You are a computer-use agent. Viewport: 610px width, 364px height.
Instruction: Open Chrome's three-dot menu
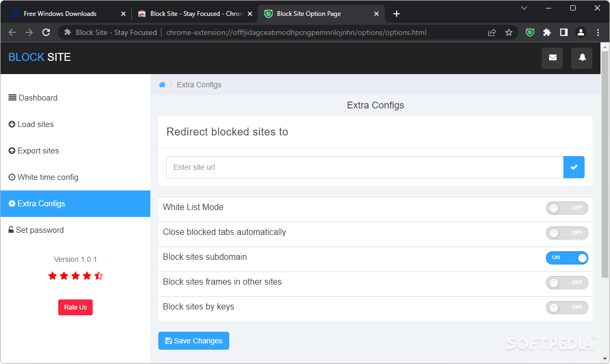click(598, 32)
